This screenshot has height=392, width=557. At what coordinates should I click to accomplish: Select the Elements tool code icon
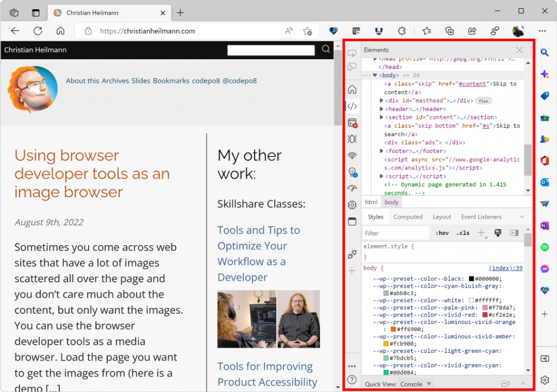[352, 106]
